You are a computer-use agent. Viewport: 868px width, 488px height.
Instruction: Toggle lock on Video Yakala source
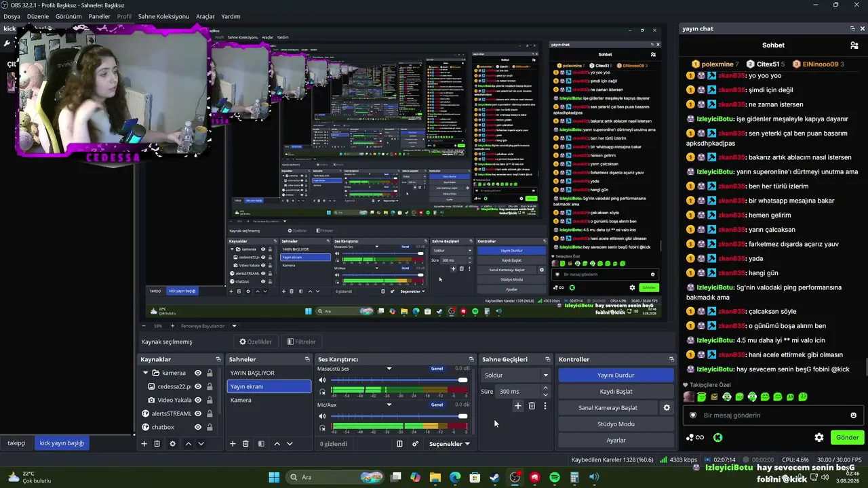click(x=210, y=400)
